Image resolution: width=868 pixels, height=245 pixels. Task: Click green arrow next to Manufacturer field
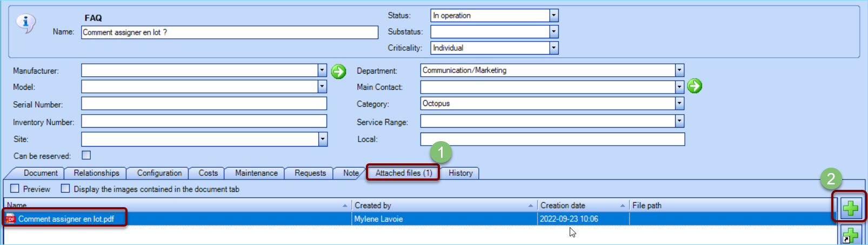click(338, 71)
